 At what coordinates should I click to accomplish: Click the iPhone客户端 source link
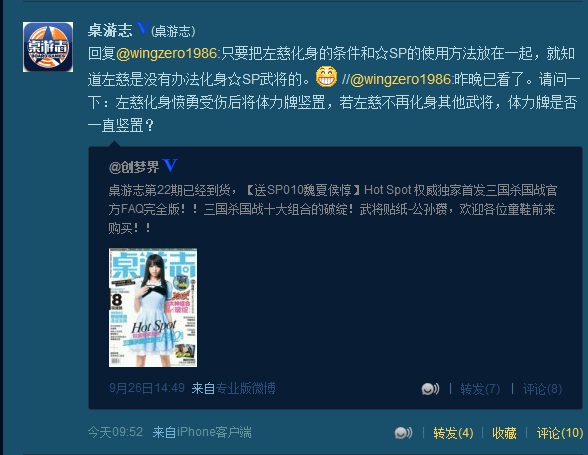[x=214, y=432]
